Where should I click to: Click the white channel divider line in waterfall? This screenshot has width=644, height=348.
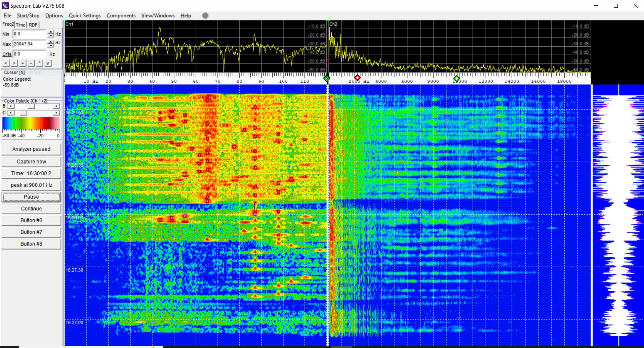pyautogui.click(x=328, y=215)
